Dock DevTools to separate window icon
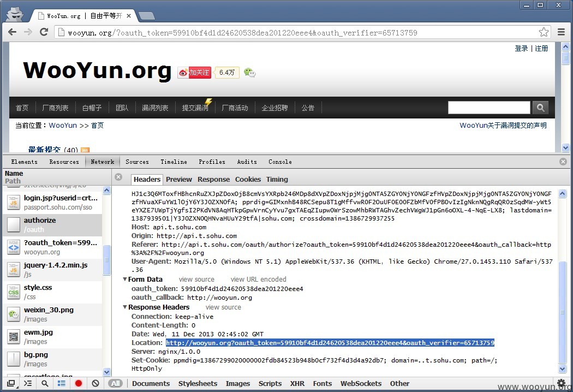 click(x=11, y=383)
